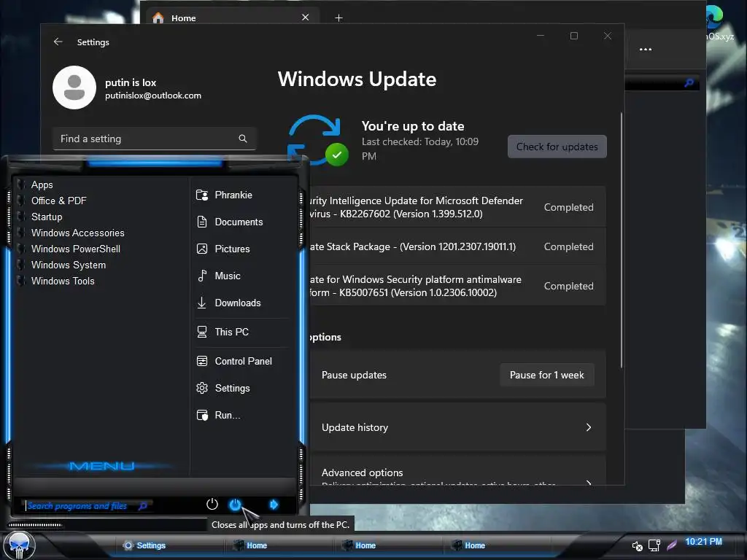Viewport: 747px width, 560px height.
Task: Open Microsoft Edge desktop shortcut
Action: point(716,21)
